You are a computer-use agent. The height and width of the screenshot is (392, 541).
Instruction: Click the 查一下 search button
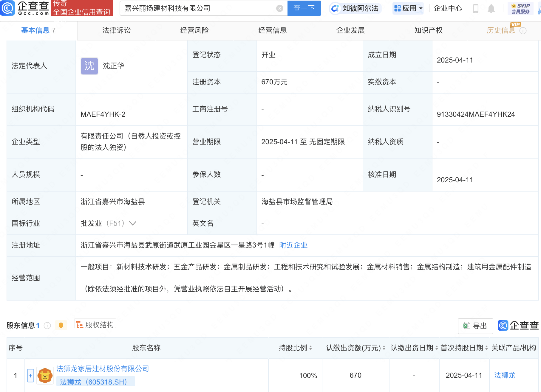(x=304, y=8)
